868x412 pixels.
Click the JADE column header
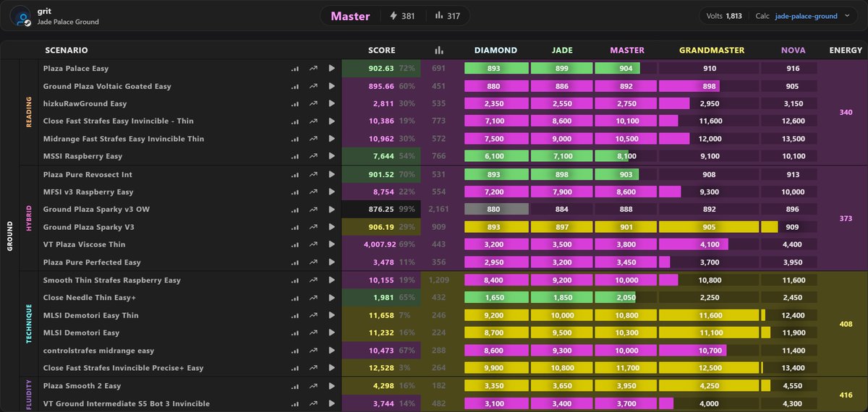point(562,51)
